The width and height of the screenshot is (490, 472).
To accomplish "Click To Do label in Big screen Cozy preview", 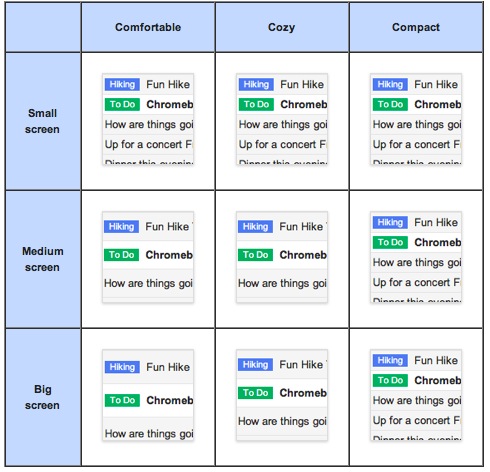I will (255, 393).
